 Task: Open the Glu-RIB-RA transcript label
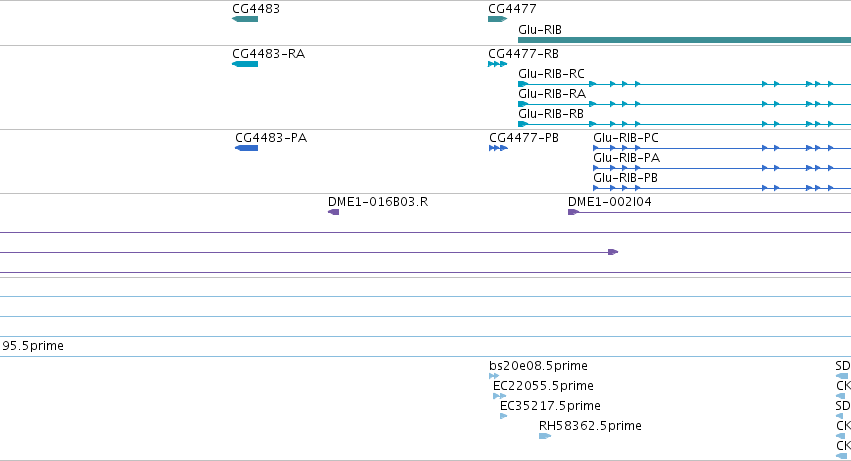coord(552,94)
